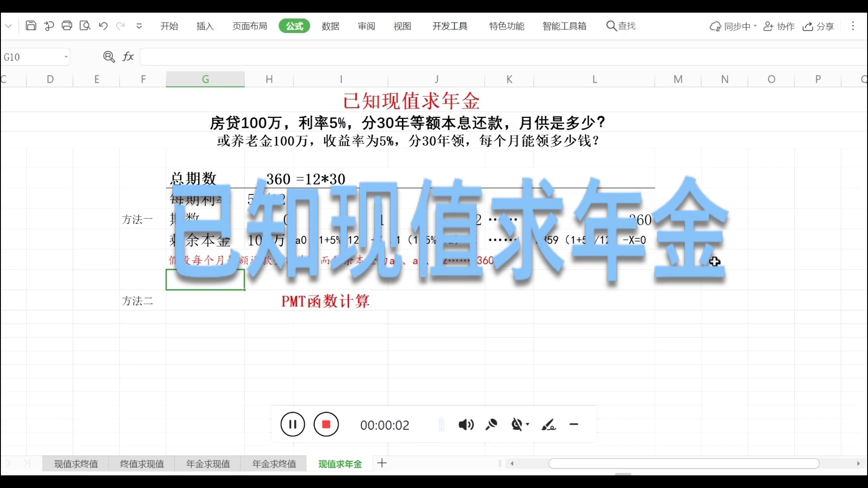The image size is (868, 488).
Task: Open the pen annotation tool on recorder
Action: tap(548, 425)
